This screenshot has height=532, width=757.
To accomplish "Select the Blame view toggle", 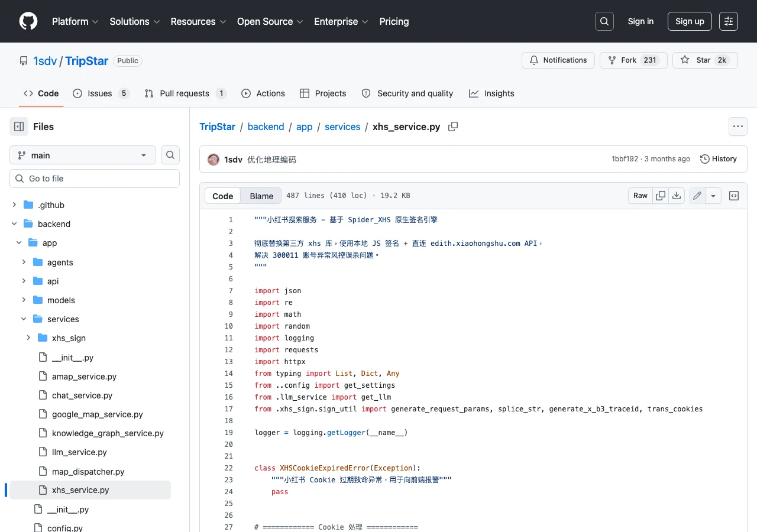I will [261, 196].
